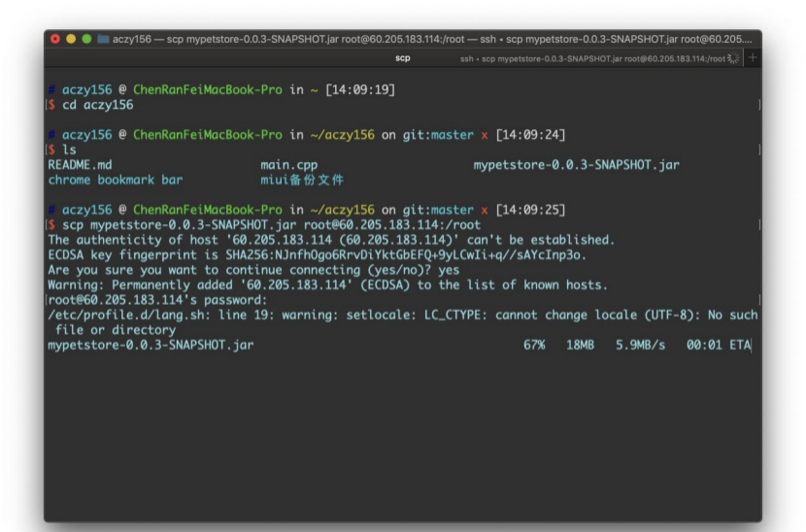Switch to the ssh scp mypetstore tab

(592, 58)
